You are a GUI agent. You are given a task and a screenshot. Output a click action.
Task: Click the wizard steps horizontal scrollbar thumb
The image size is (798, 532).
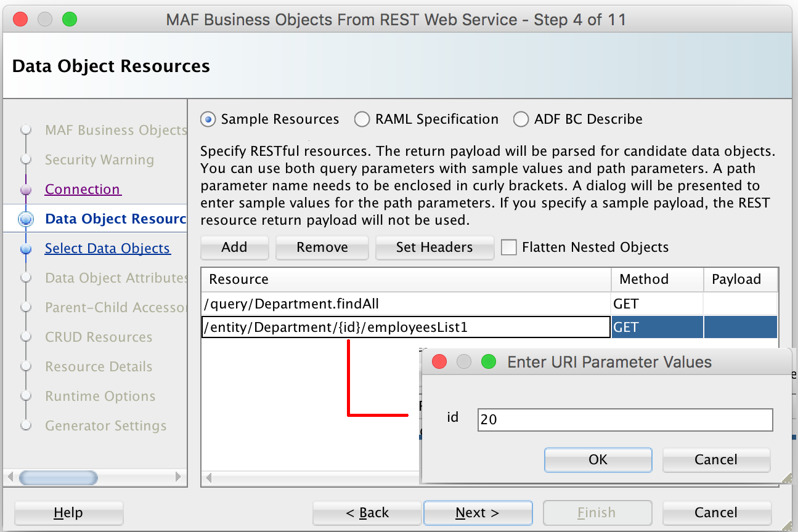(x=59, y=477)
